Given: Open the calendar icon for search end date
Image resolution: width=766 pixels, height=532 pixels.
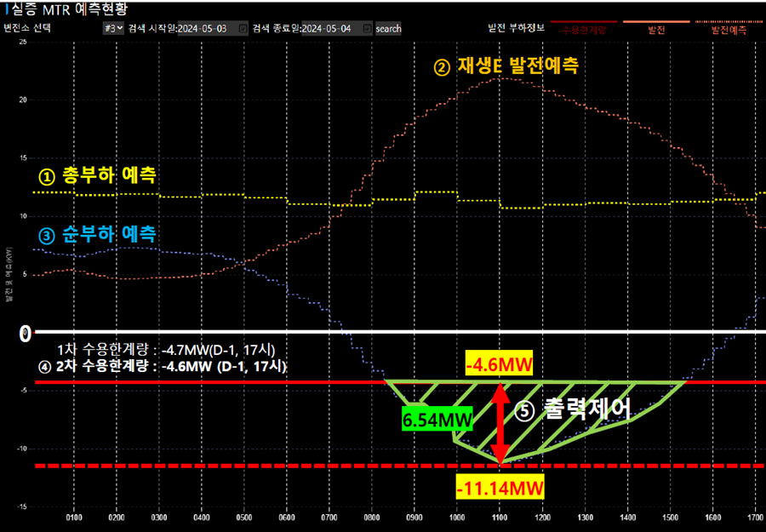Looking at the screenshot, I should coord(367,28).
